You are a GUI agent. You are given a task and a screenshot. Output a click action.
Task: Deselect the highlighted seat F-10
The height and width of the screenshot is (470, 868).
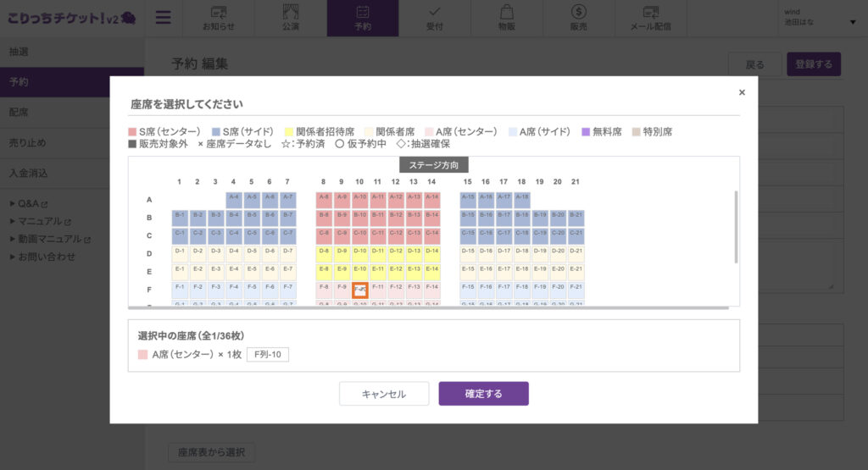click(x=359, y=290)
